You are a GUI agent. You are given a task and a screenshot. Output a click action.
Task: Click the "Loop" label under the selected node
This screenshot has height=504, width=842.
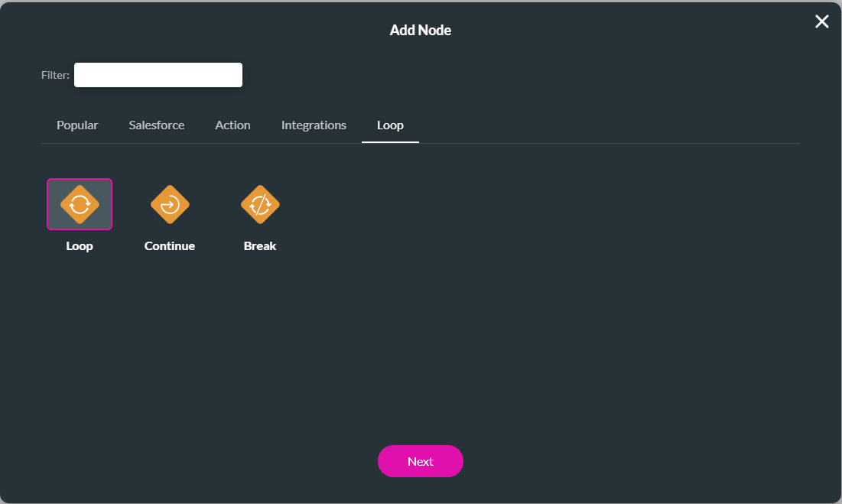coord(80,246)
